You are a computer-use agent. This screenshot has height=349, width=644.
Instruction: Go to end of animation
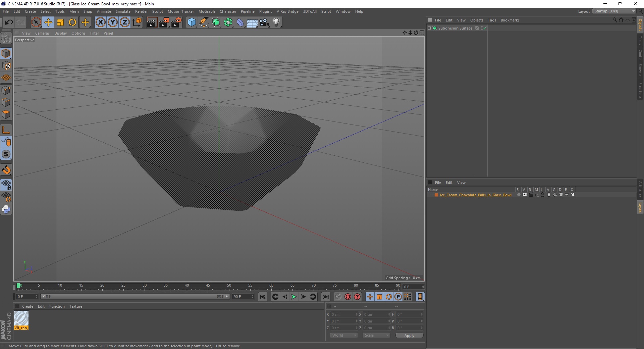tap(325, 297)
